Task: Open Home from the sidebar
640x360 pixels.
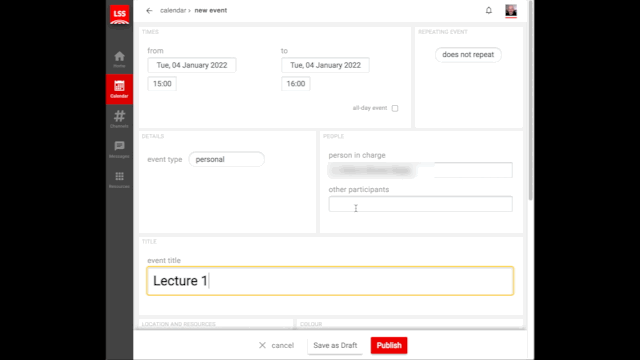Action: (x=119, y=59)
